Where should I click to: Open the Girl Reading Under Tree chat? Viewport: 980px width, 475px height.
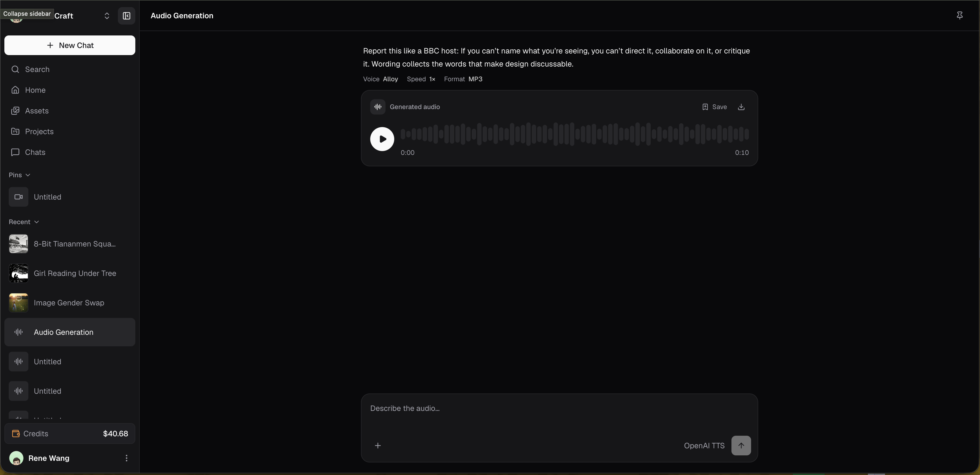click(x=70, y=273)
